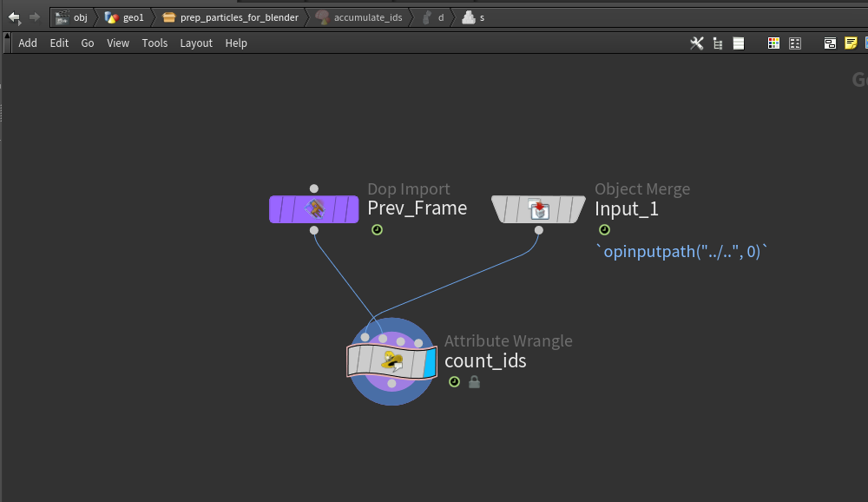Viewport: 868px width, 502px height.
Task: Click the opinputpath expression text
Action: [681, 252]
